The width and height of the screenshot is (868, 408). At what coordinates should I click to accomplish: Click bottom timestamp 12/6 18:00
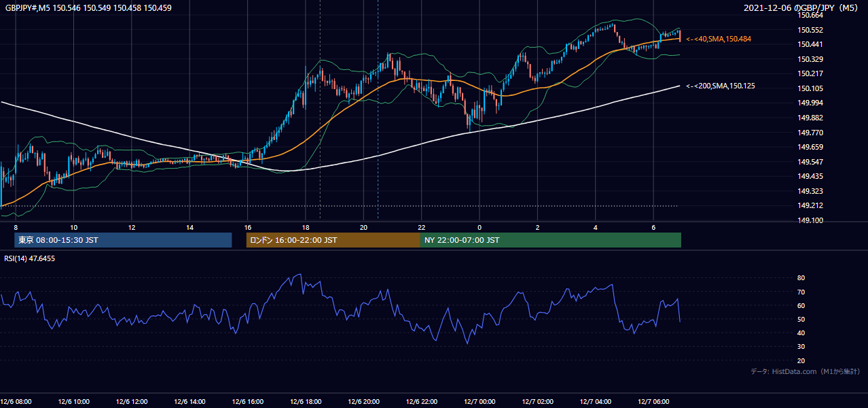tap(306, 401)
